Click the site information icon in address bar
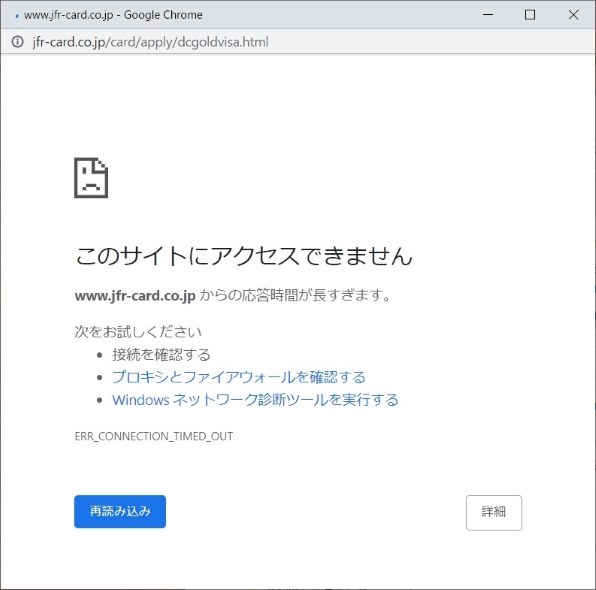596x590 pixels. tap(17, 42)
